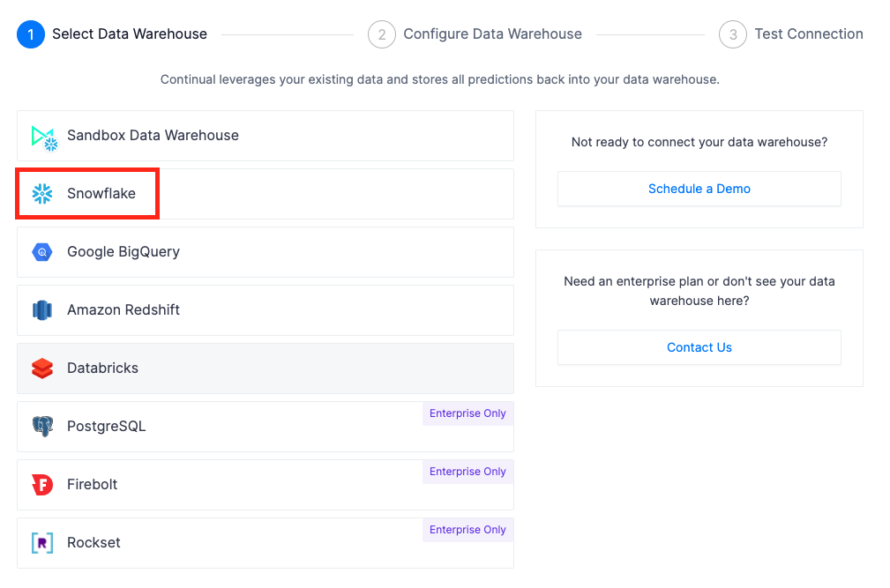Click the Sandbox Data Warehouse logo icon
This screenshot has height=588, width=890.
43,137
